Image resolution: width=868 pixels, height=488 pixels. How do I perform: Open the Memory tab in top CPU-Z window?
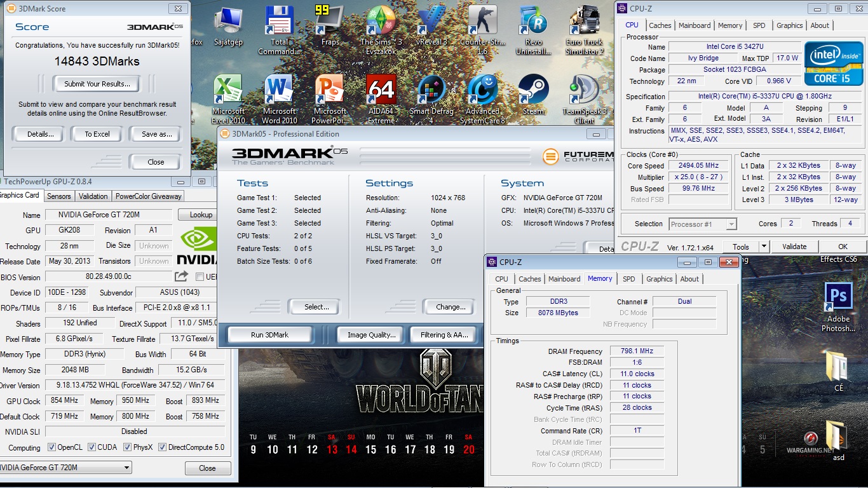(x=730, y=25)
